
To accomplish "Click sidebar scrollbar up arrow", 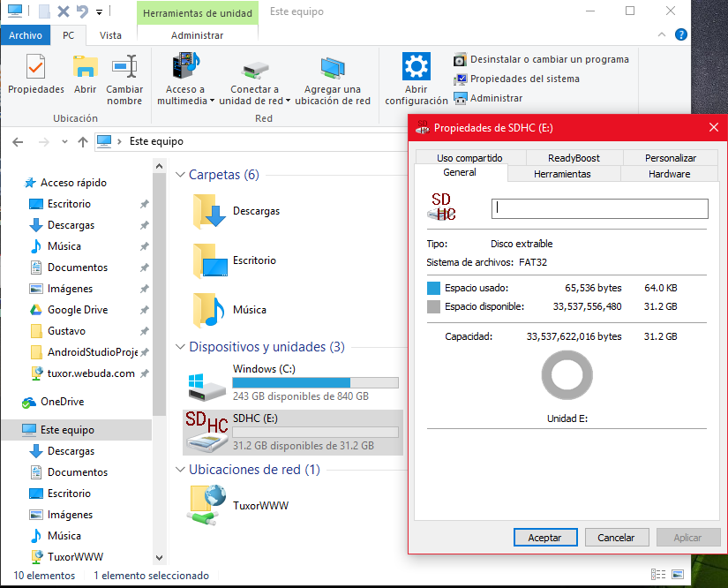I will pyautogui.click(x=159, y=166).
